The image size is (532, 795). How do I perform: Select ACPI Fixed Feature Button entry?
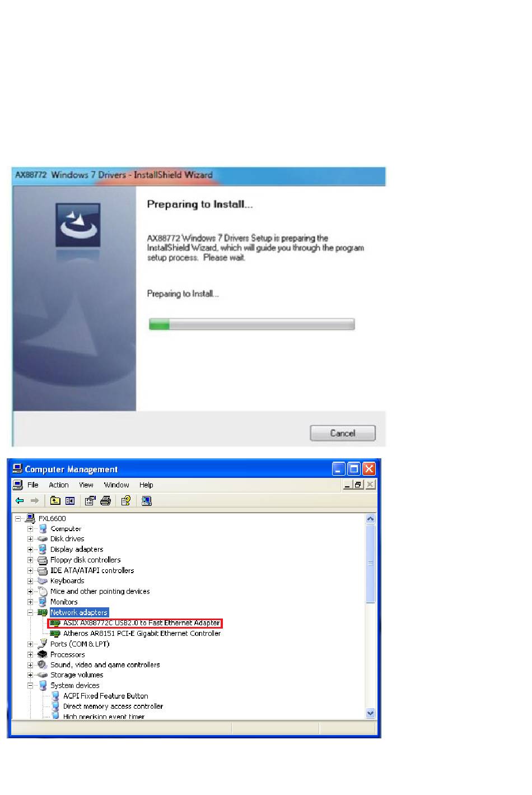click(106, 696)
